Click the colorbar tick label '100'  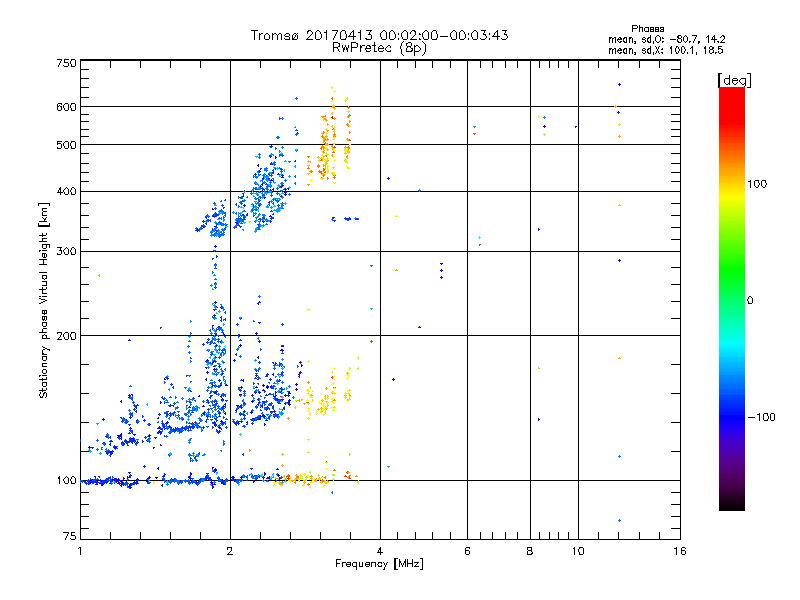(x=757, y=184)
